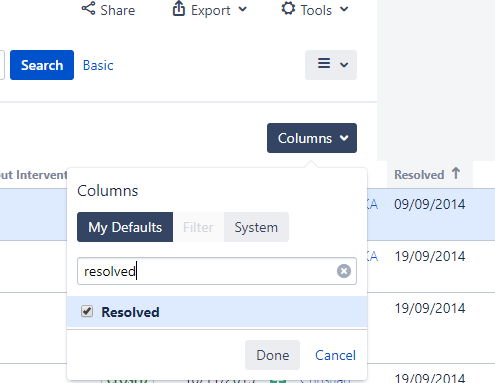Cancel the column changes
This screenshot has height=383, width=495.
(x=335, y=355)
